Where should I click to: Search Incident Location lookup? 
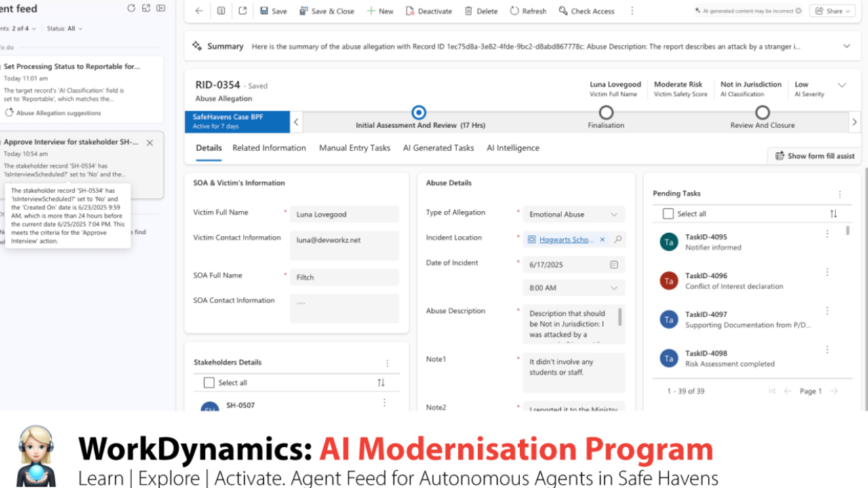(618, 240)
